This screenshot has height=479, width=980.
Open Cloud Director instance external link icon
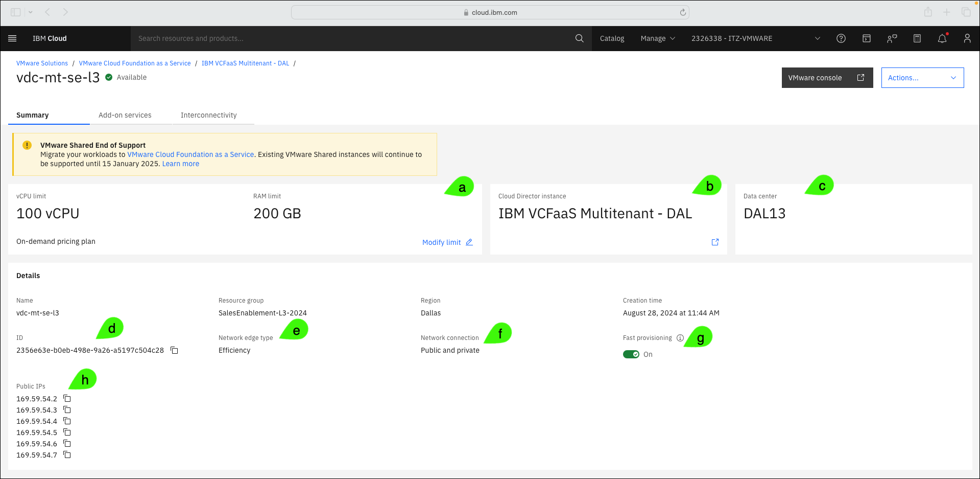pyautogui.click(x=715, y=242)
